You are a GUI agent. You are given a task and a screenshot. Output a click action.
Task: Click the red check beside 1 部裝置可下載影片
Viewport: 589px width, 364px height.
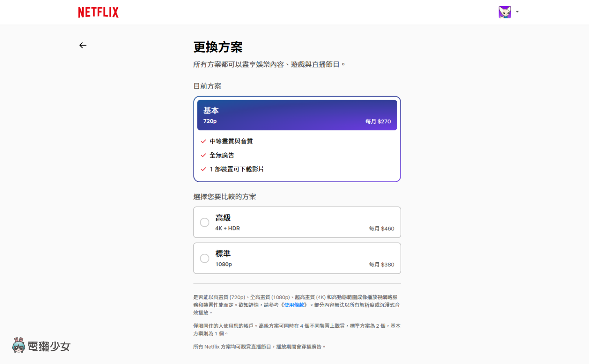click(x=203, y=169)
